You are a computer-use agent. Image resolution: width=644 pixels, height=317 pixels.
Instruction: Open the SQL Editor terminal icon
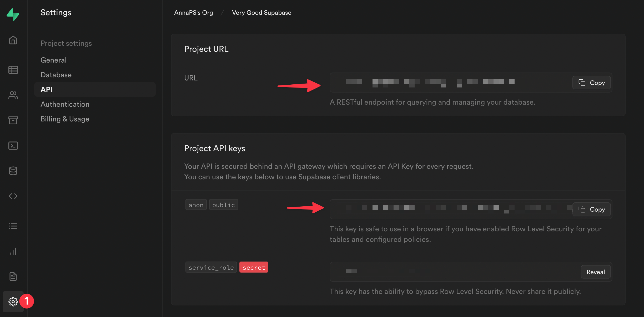[13, 146]
